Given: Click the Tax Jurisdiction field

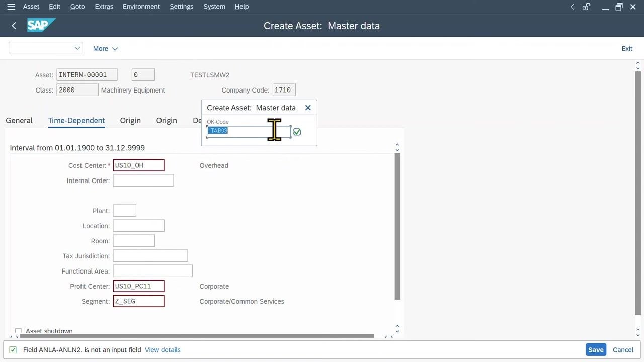Looking at the screenshot, I should [150, 256].
